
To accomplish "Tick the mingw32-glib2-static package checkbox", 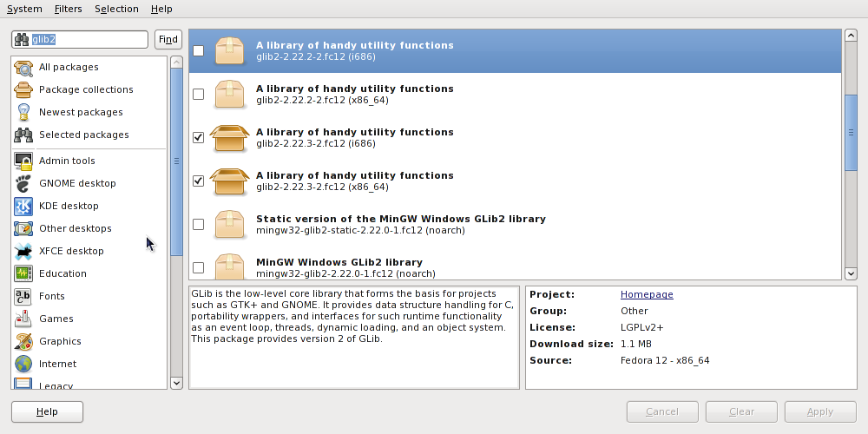I will pos(199,225).
